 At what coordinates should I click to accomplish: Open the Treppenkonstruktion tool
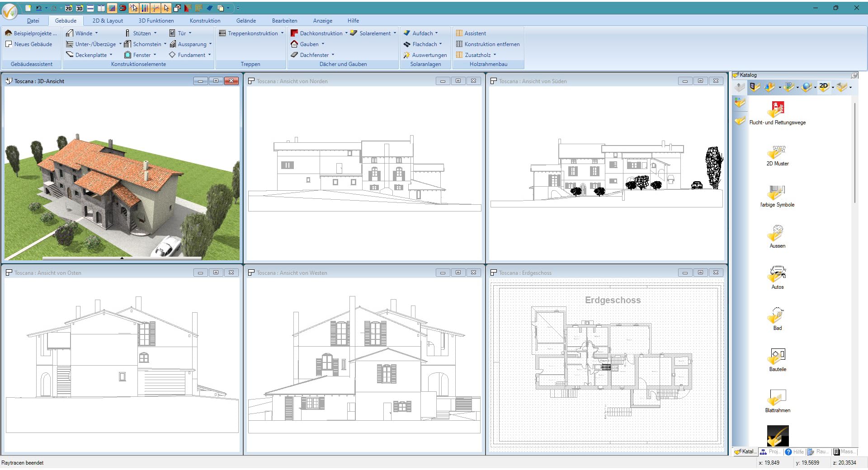click(251, 33)
